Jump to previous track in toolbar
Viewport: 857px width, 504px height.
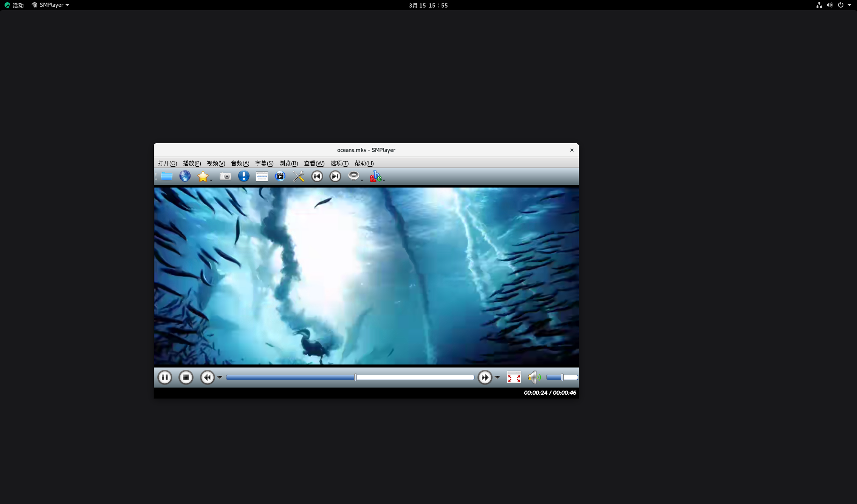317,176
